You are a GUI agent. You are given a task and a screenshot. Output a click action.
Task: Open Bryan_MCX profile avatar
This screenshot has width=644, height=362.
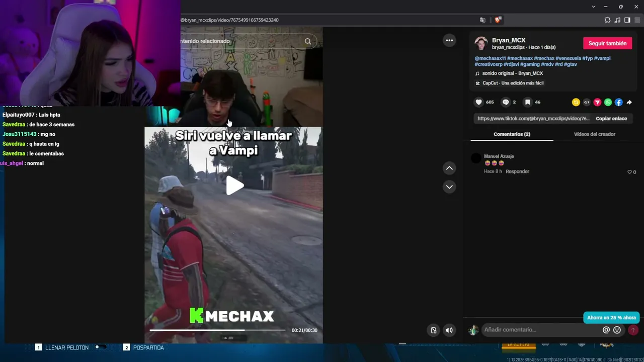[481, 43]
